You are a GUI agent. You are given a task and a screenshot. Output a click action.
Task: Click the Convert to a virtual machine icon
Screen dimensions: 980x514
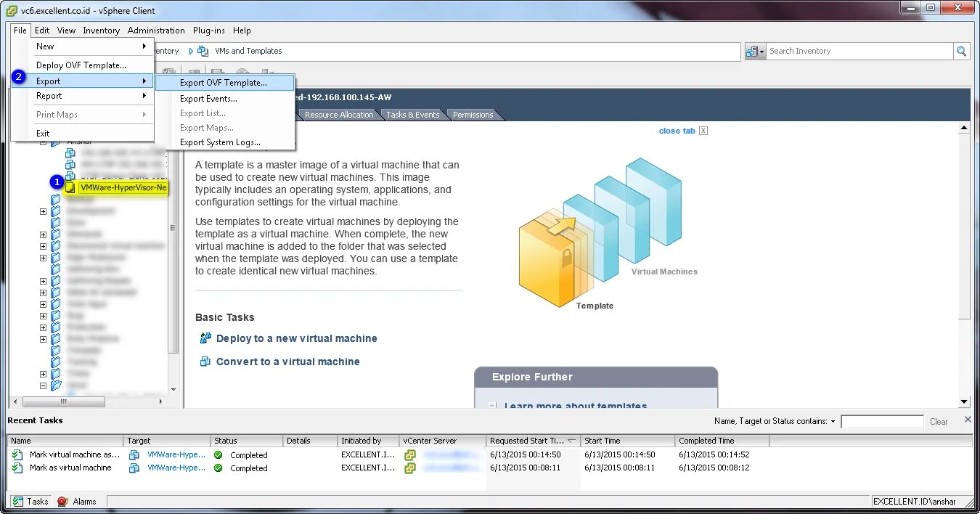205,362
